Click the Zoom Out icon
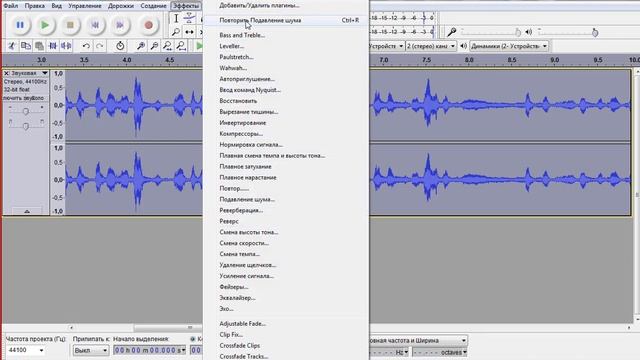 pos(154,46)
